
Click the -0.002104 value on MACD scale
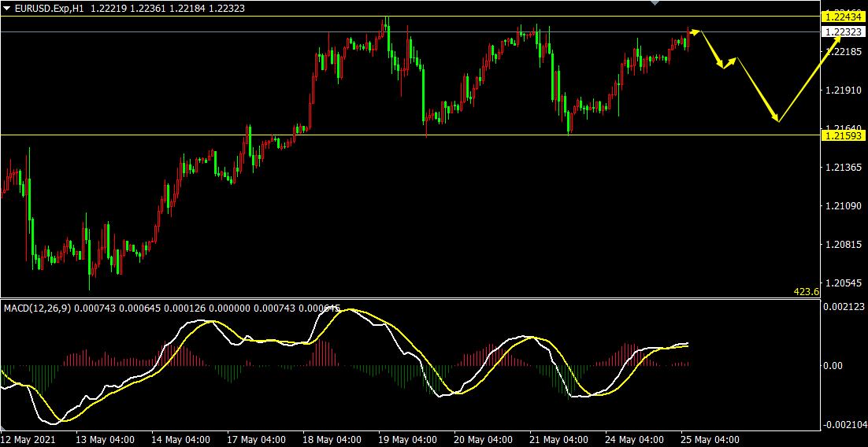(x=843, y=425)
